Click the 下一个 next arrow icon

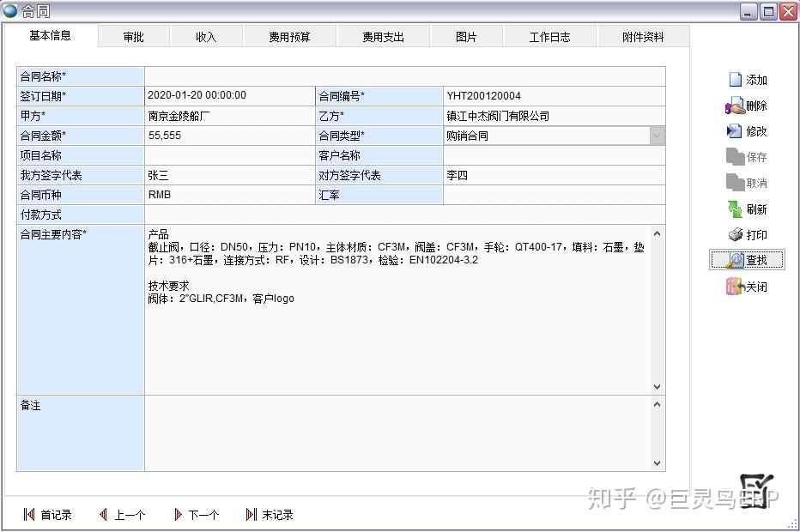(178, 515)
